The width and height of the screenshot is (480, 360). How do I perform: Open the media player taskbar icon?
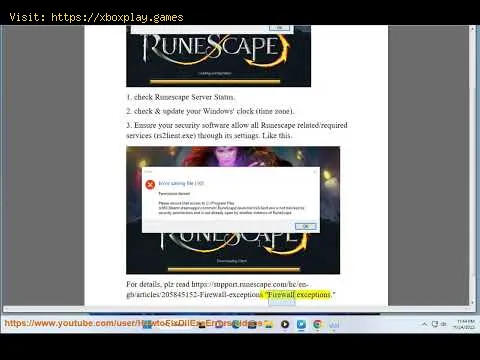point(285,324)
